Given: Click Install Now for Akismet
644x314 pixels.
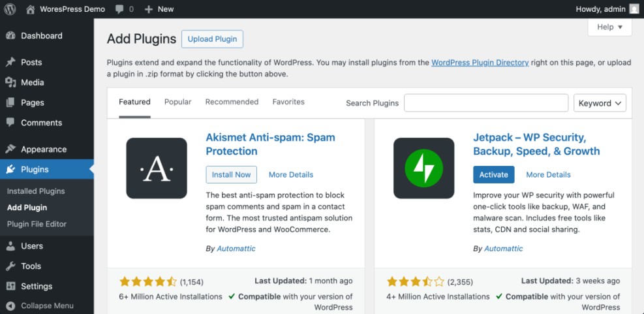Looking at the screenshot, I should (x=231, y=175).
